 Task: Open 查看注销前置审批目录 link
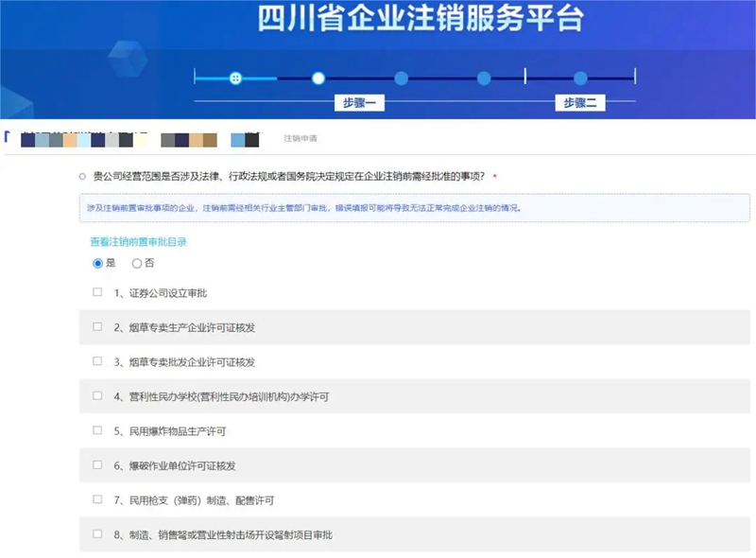[x=138, y=242]
